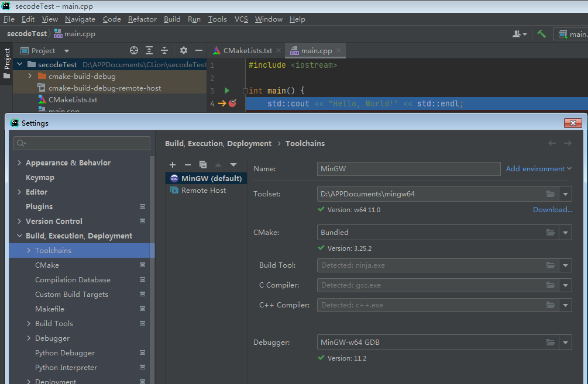The image size is (588, 384).
Task: Collapse Build, Execution, Deployment section
Action: coord(19,236)
